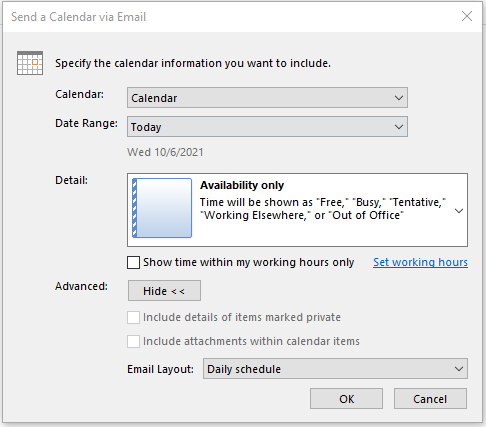486x427 pixels.
Task: Open the Date Range combo box showing Today
Action: pyautogui.click(x=267, y=127)
